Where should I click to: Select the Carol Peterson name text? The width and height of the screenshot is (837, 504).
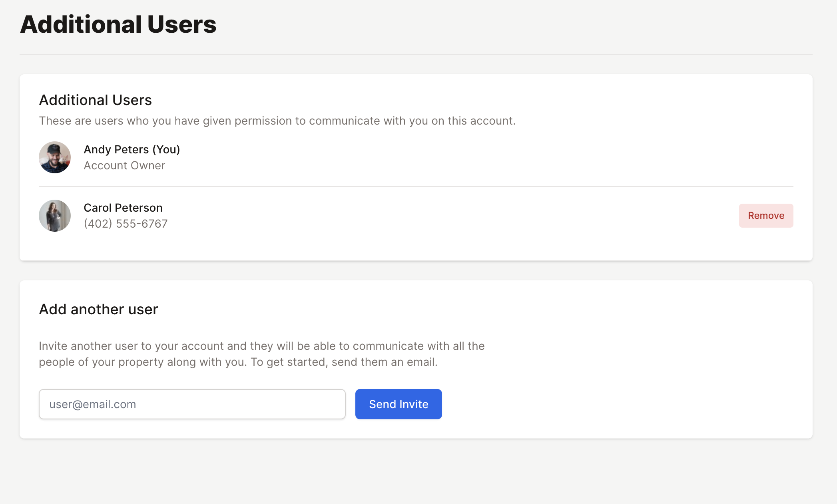pyautogui.click(x=123, y=208)
